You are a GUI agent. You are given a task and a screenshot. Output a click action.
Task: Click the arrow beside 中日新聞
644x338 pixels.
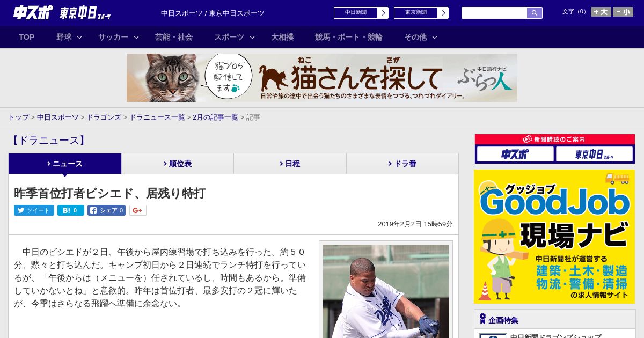[x=383, y=13]
